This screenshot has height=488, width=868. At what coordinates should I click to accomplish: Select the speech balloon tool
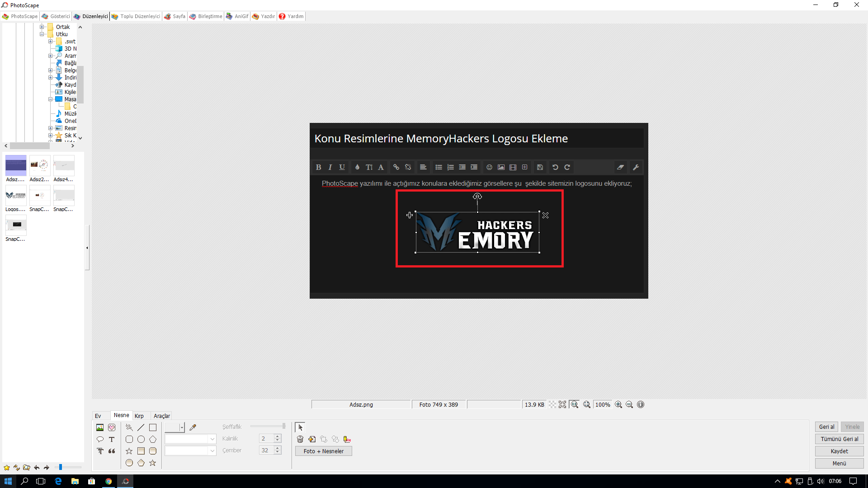tap(100, 439)
